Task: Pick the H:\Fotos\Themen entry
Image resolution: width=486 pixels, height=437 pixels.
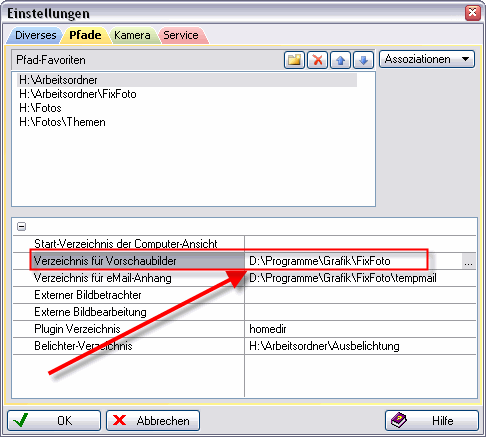Action: point(62,122)
